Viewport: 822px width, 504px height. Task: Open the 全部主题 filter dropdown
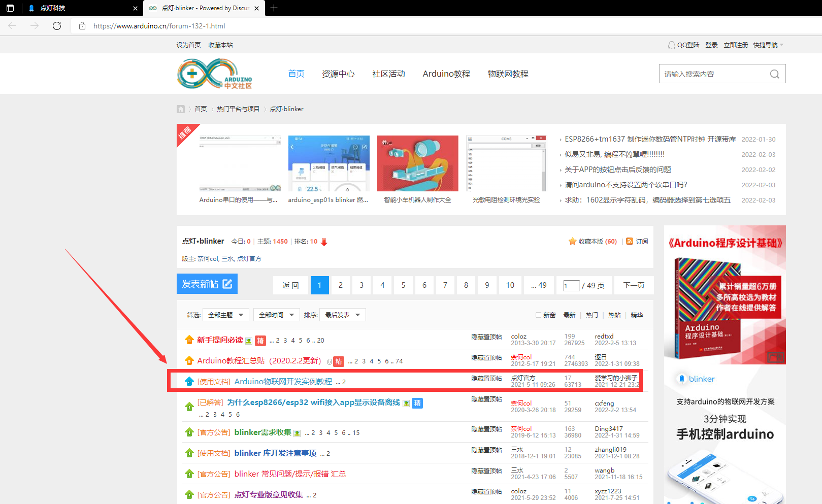226,315
